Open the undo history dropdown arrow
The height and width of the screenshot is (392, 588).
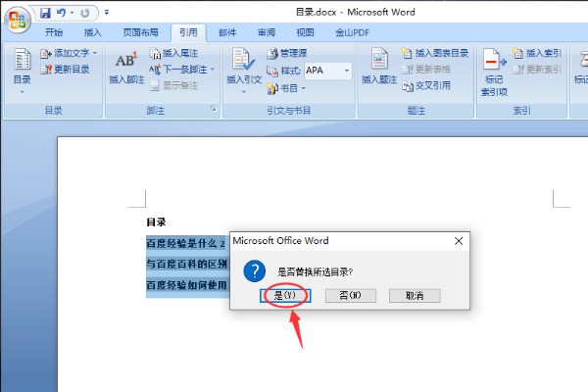tap(72, 13)
